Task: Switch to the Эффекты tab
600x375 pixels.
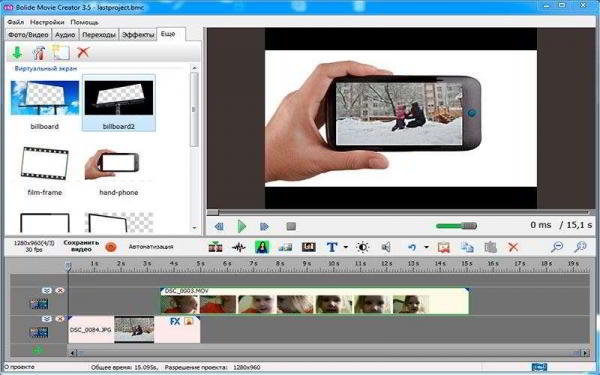Action: (x=138, y=34)
